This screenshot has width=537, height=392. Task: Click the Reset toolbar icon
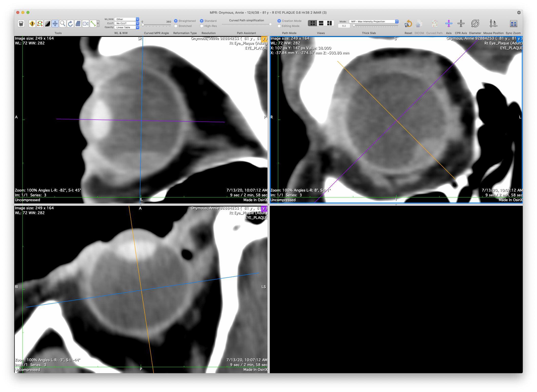click(408, 24)
